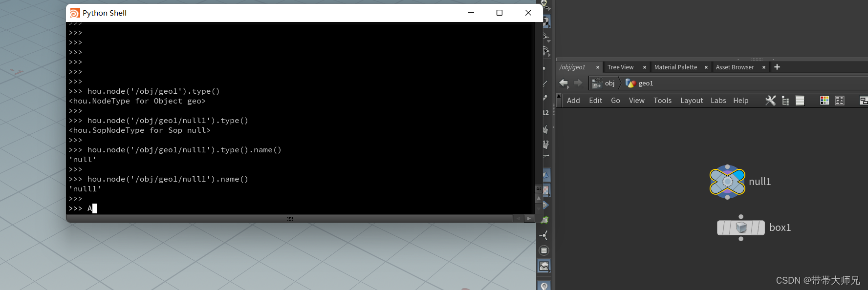Jump to obj level in path bar
The width and height of the screenshot is (868, 290).
(604, 83)
